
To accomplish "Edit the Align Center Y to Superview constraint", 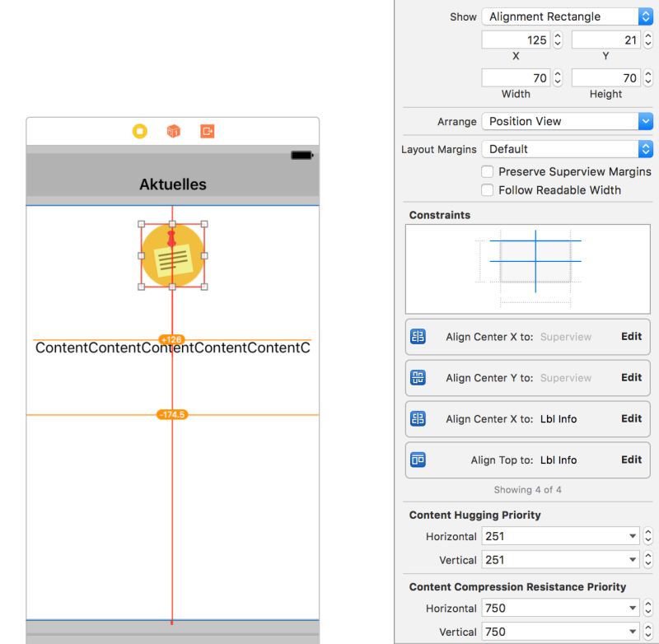I will [631, 378].
